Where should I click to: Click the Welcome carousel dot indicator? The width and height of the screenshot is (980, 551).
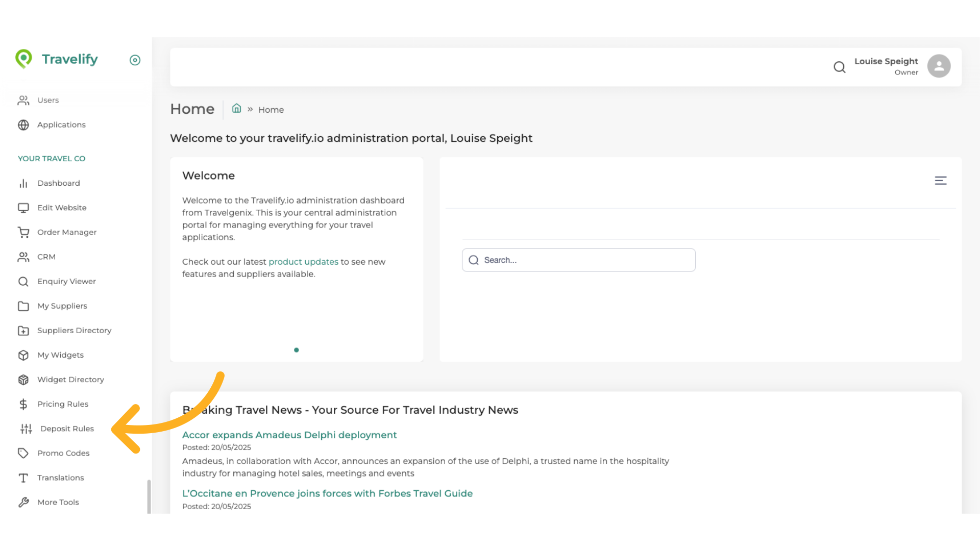tap(297, 350)
